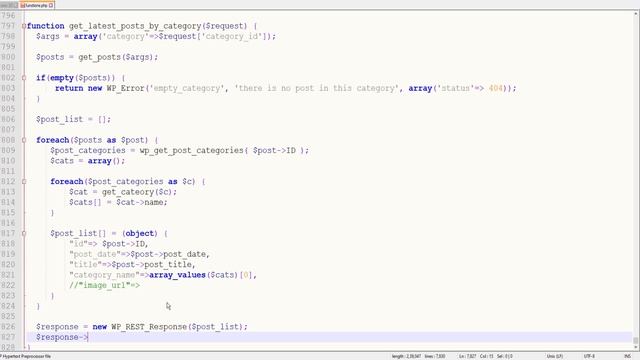Click the 'empty_category' string

click(187, 88)
